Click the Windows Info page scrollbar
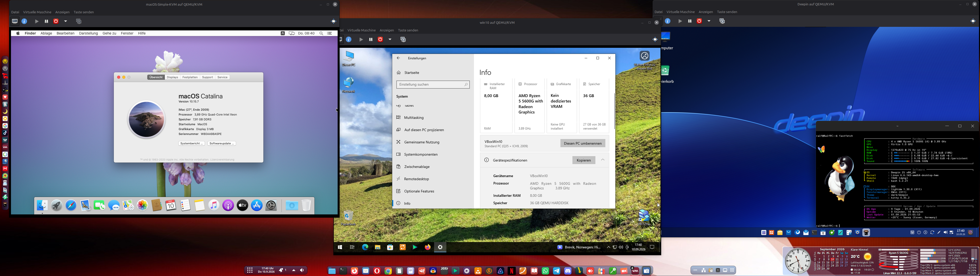The height and width of the screenshot is (276, 980). click(614, 111)
